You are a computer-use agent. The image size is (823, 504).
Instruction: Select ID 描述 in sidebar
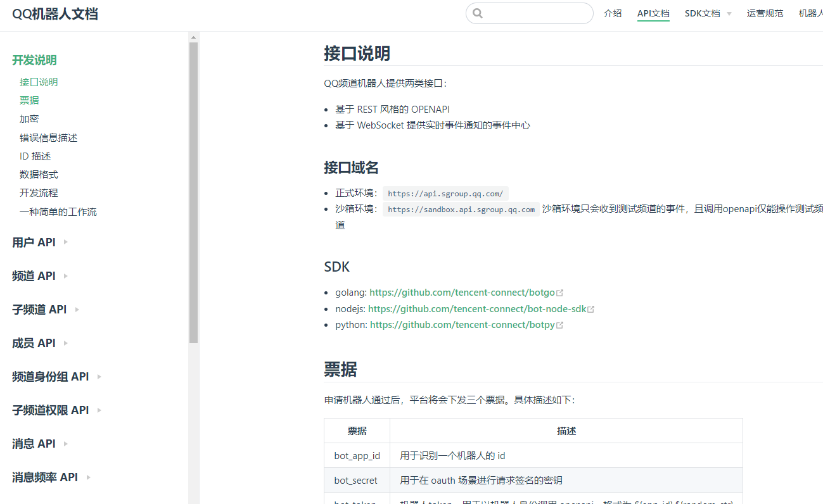35,156
